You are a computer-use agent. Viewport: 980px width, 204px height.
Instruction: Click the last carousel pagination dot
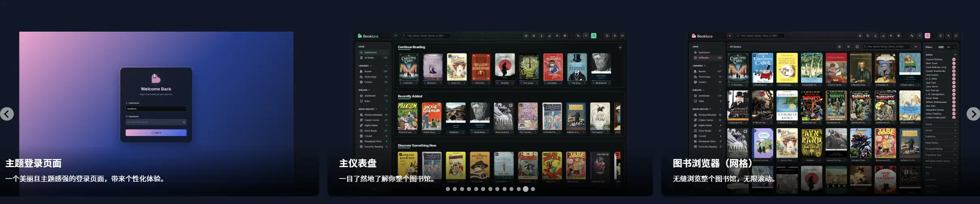pos(533,189)
